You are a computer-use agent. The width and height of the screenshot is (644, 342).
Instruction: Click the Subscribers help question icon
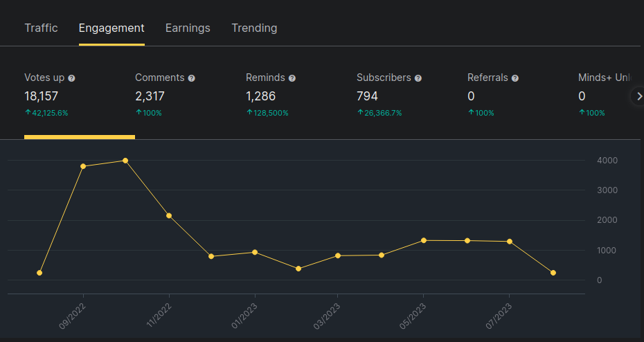tap(418, 78)
